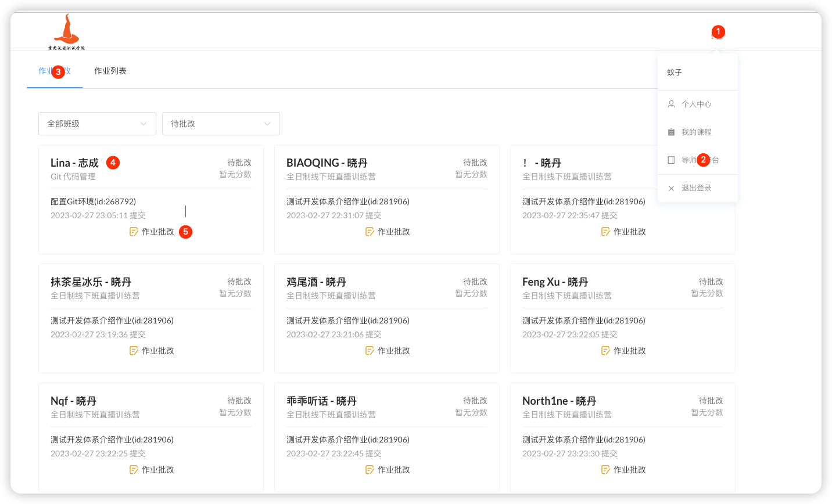Select the 作业批改 tab

55,71
